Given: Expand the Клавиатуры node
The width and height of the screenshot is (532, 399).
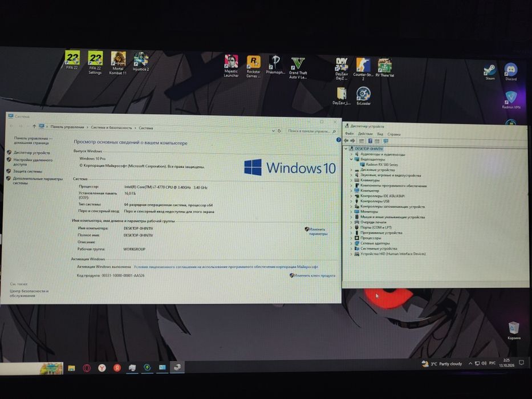Looking at the screenshot, I should (x=351, y=180).
